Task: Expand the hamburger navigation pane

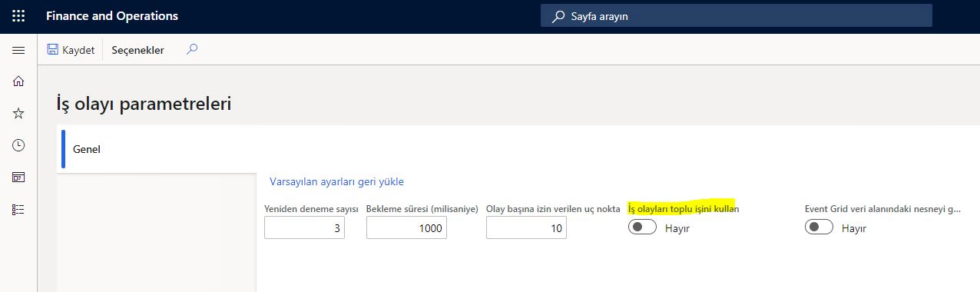Action: click(18, 50)
